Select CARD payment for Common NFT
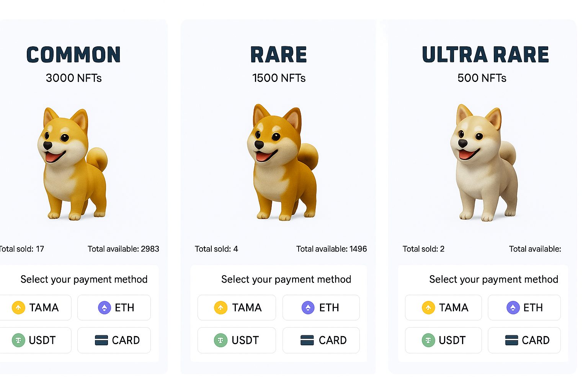The height and width of the screenshot is (392, 588). pyautogui.click(x=114, y=340)
